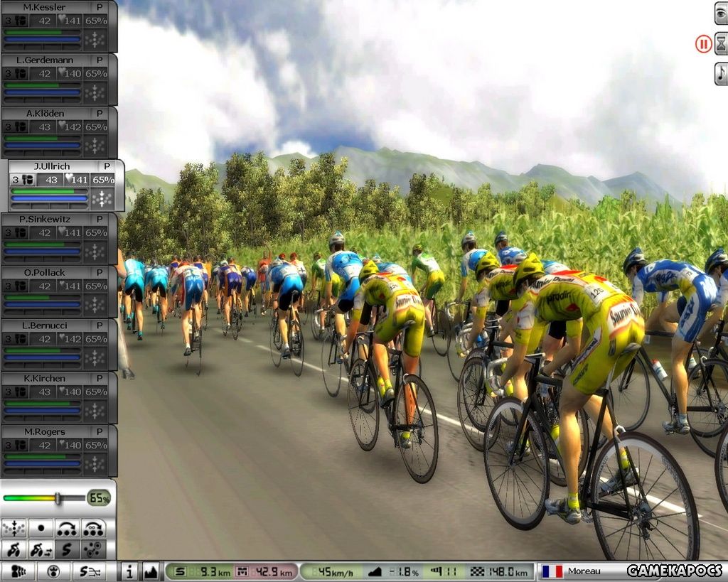Click L.Gerdemann's position order icon
This screenshot has width=728, height=582.
point(95,93)
